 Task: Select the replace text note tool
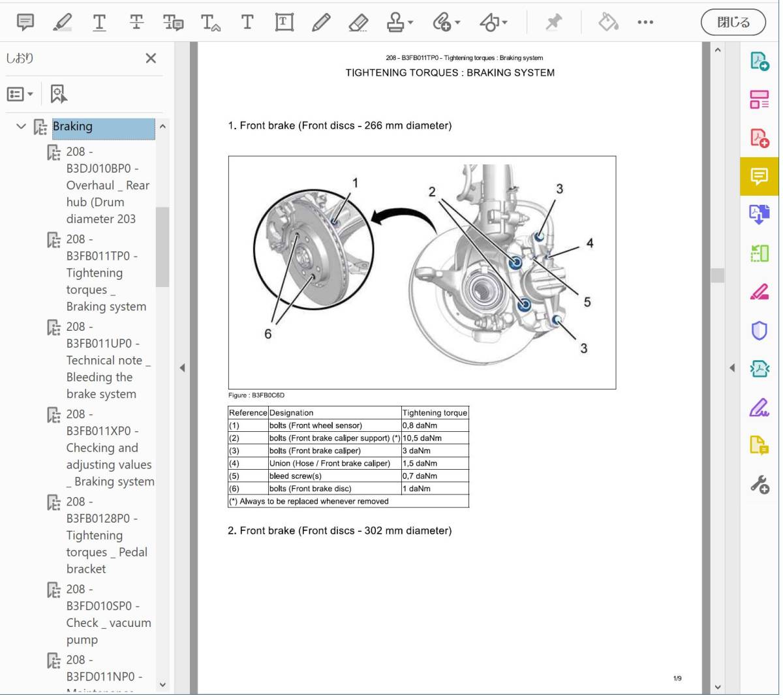pos(173,22)
